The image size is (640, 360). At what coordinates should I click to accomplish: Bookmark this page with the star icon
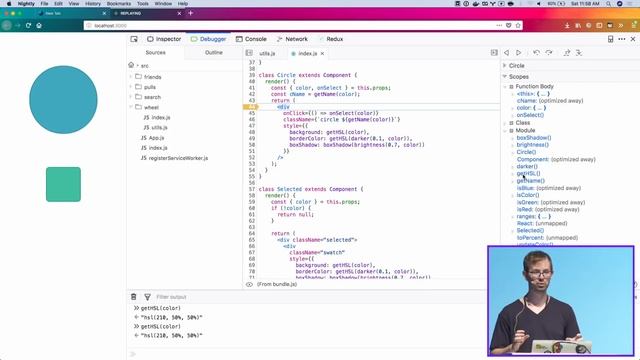click(x=518, y=25)
